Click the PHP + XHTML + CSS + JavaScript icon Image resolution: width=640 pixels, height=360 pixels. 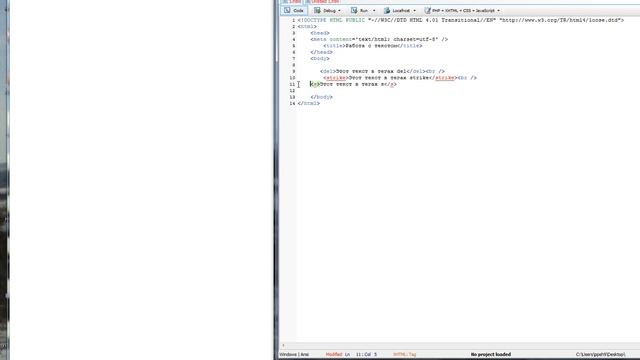point(427,10)
